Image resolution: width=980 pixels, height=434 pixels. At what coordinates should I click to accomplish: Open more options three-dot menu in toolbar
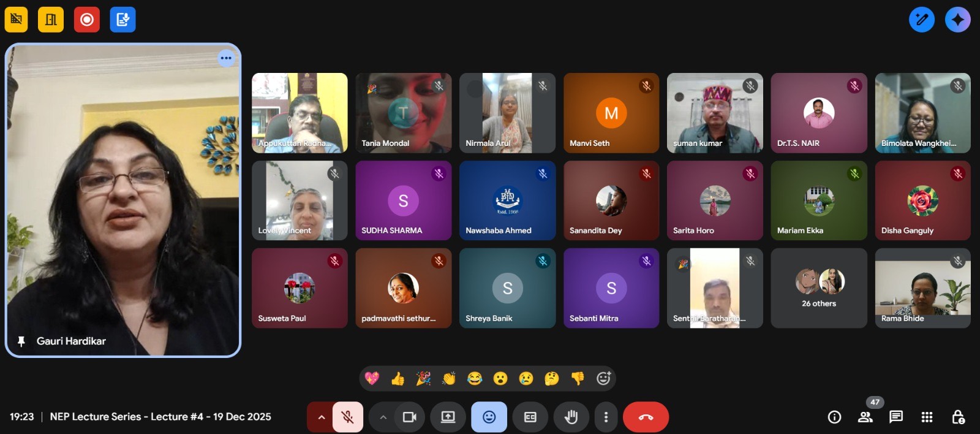tap(606, 417)
